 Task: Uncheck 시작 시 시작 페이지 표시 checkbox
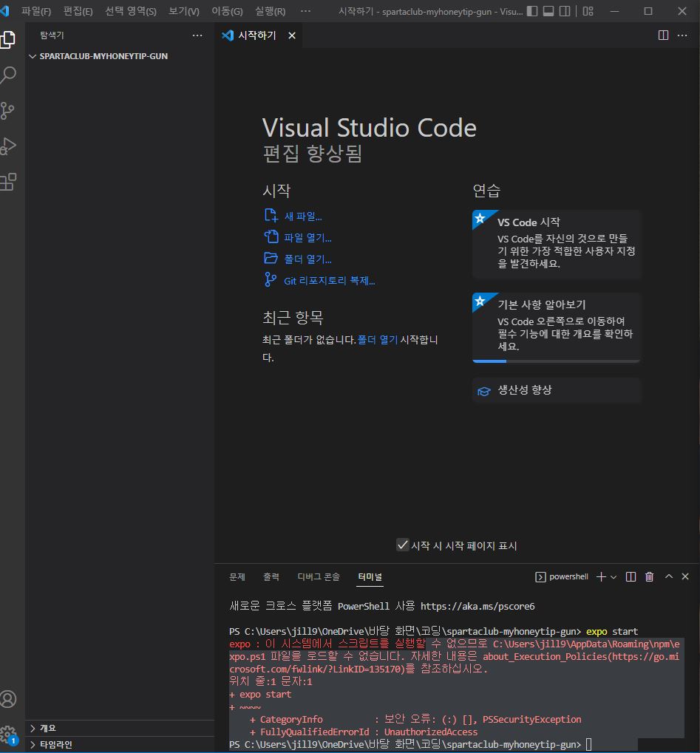(x=403, y=545)
